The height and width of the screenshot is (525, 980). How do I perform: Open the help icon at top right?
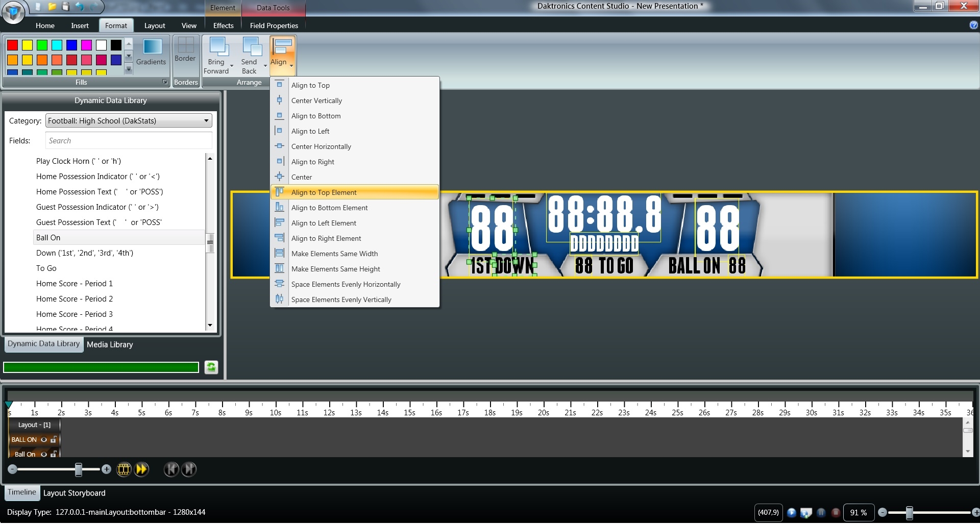pyautogui.click(x=973, y=26)
